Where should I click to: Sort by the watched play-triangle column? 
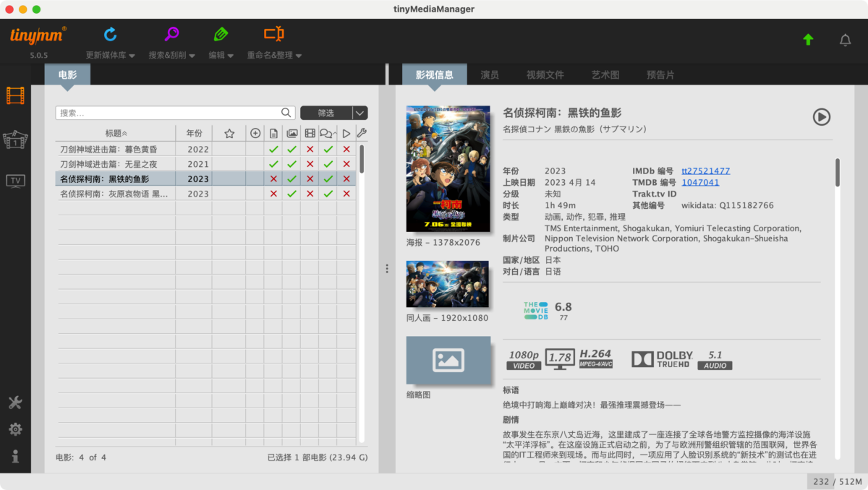[346, 134]
